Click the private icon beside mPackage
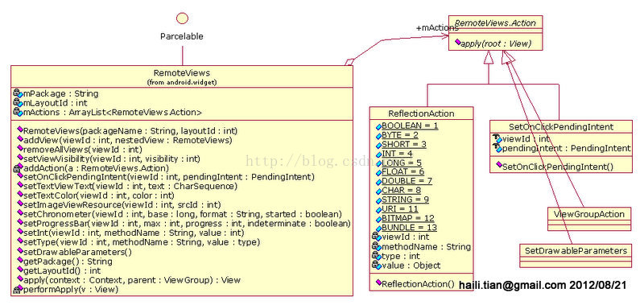The width and height of the screenshot is (644, 305). click(x=18, y=93)
